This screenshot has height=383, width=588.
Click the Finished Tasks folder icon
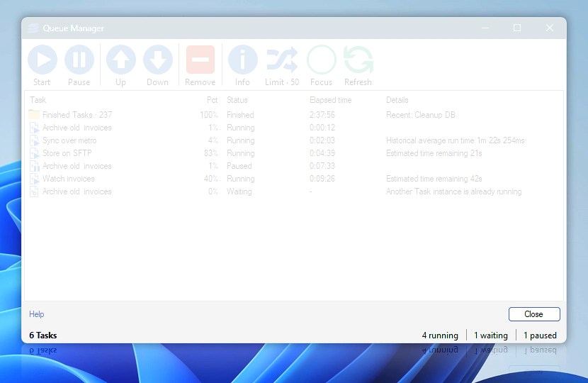pyautogui.click(x=34, y=114)
